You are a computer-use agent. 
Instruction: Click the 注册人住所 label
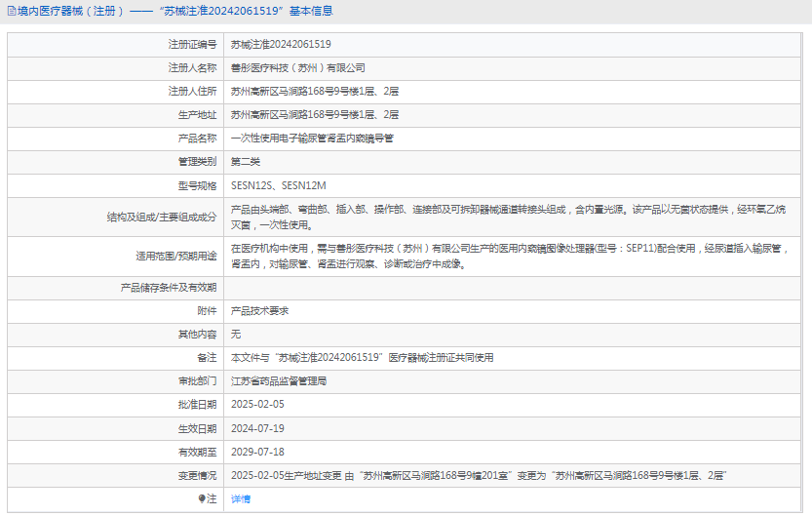(x=193, y=91)
